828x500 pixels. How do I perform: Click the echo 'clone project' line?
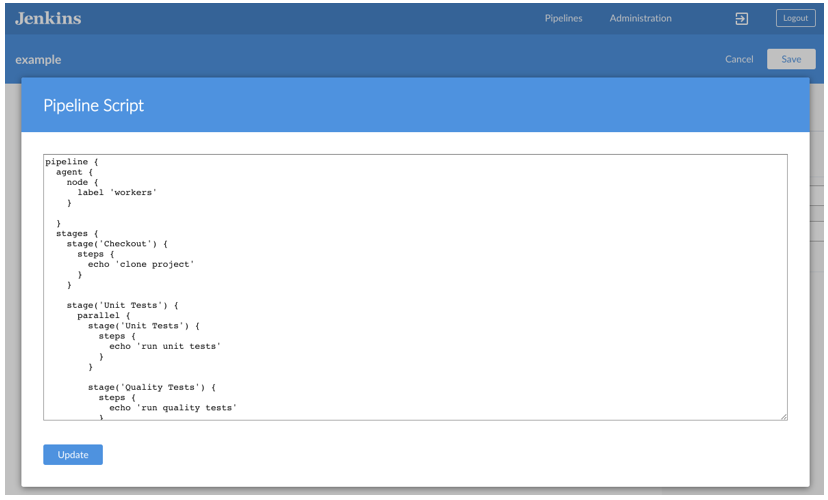pyautogui.click(x=141, y=264)
